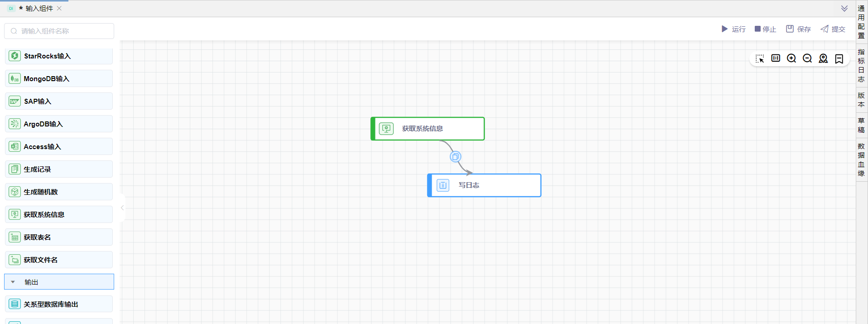
Task: Collapse the left component panel
Action: pos(122,208)
